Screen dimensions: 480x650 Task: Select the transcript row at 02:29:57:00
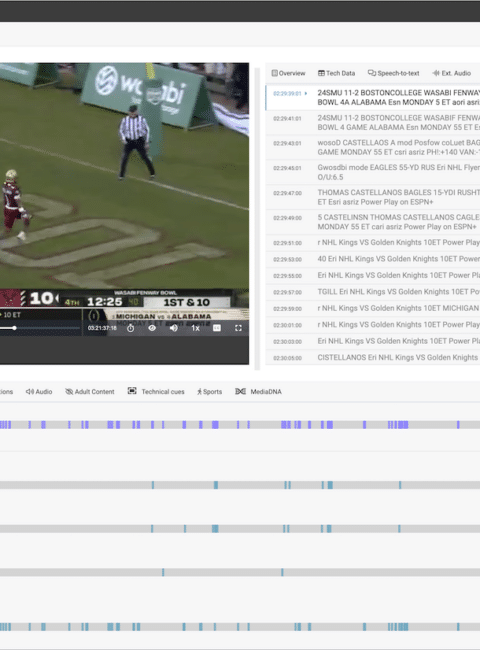click(373, 292)
